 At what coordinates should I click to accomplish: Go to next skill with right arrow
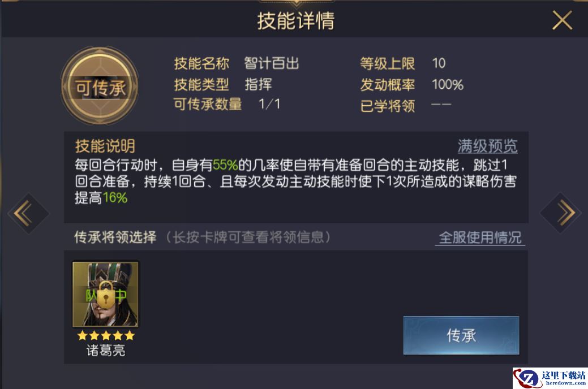(x=561, y=213)
